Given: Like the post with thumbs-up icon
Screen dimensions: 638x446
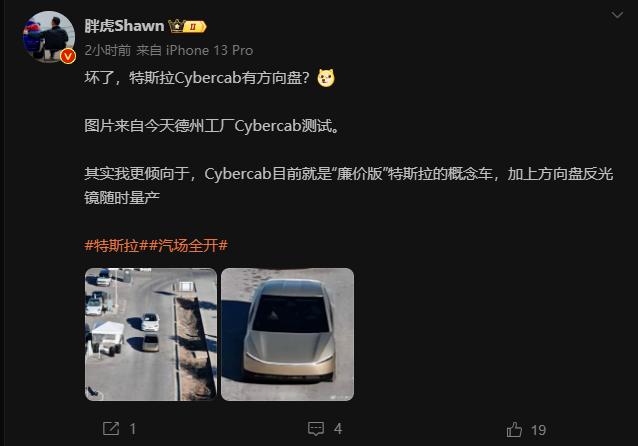Looking at the screenshot, I should [514, 429].
